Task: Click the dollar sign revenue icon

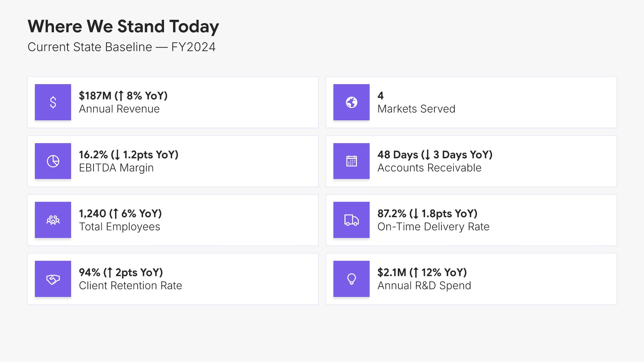Action: pos(53,102)
